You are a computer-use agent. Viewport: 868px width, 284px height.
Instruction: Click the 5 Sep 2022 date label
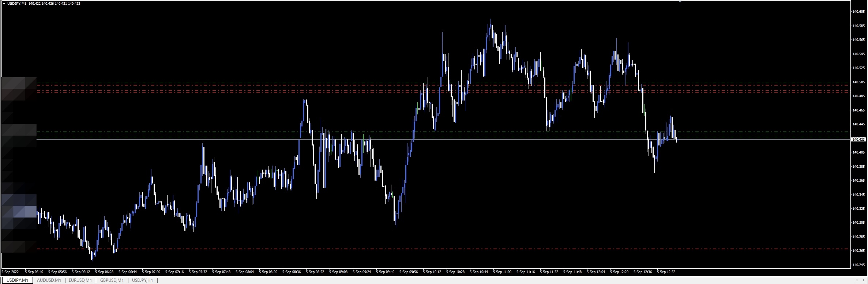pos(10,272)
